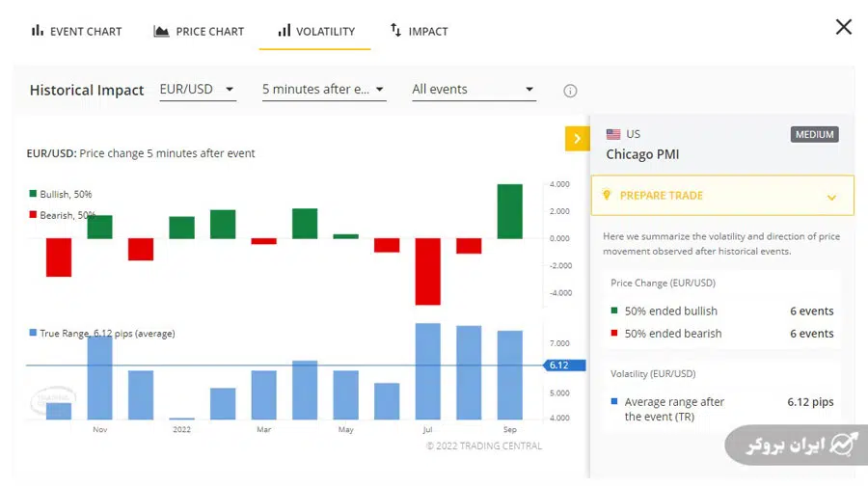Click the yellow collapse panel arrow
The height and width of the screenshot is (487, 868).
point(577,139)
